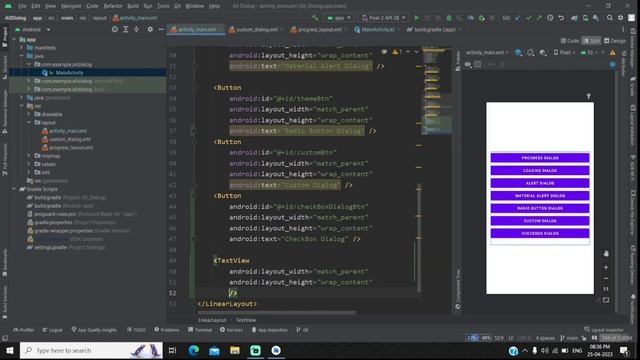Click the Git update project checkmark icon
This screenshot has width=640, height=360.
coord(518,18)
